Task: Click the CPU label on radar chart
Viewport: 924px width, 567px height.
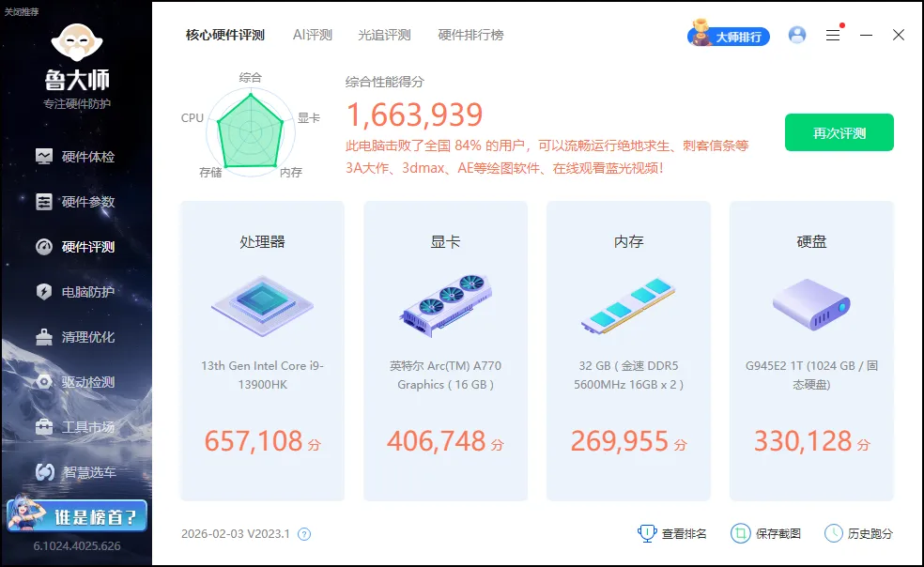Action: tap(192, 118)
